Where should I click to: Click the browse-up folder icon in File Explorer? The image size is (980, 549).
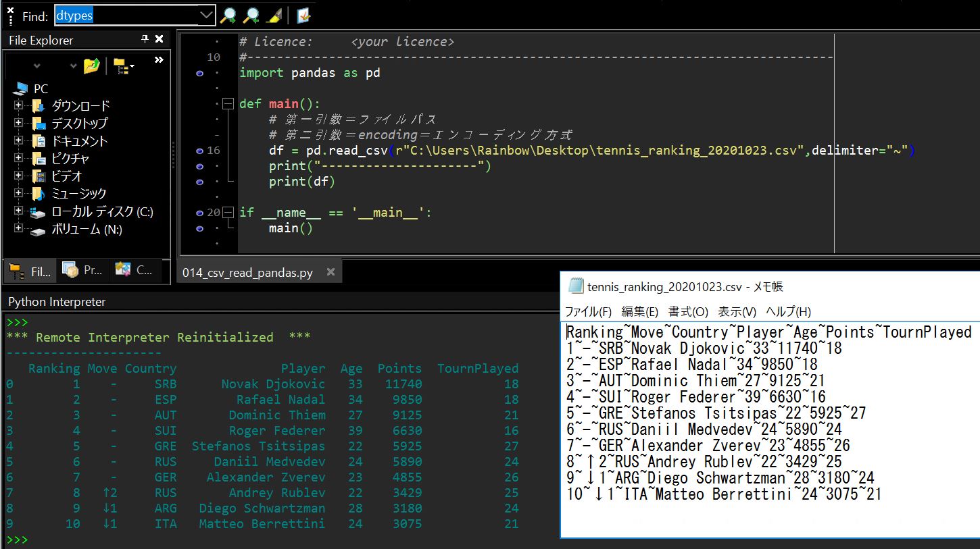click(91, 66)
